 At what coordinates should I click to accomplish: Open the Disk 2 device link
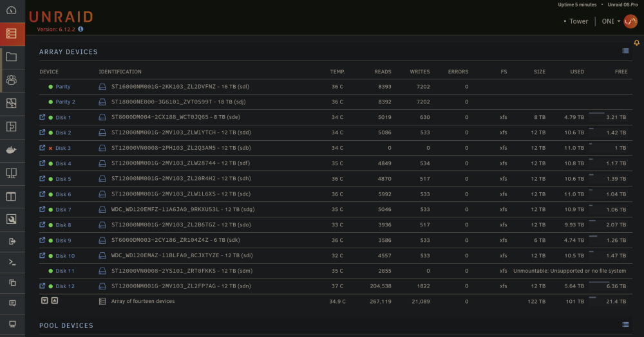pos(63,132)
